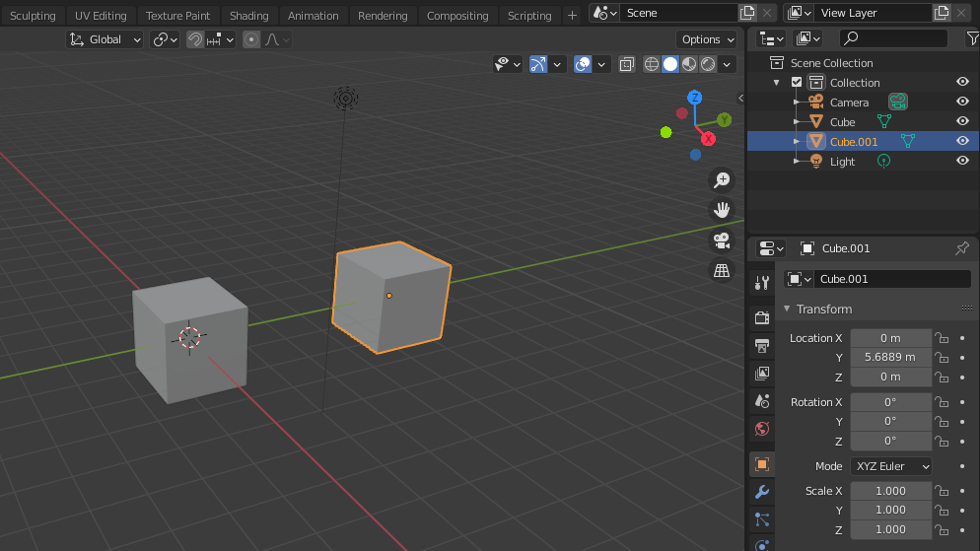Switch to the Rendering workspace tab

coord(383,16)
